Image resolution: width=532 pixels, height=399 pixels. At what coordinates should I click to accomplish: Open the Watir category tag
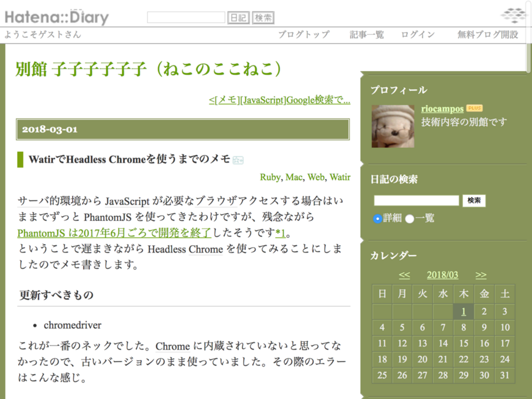[340, 177]
